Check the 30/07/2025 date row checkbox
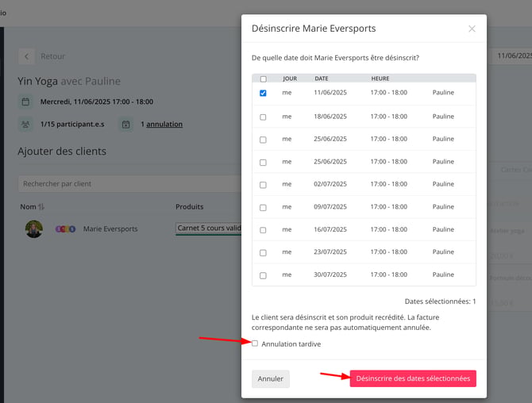 pos(263,275)
